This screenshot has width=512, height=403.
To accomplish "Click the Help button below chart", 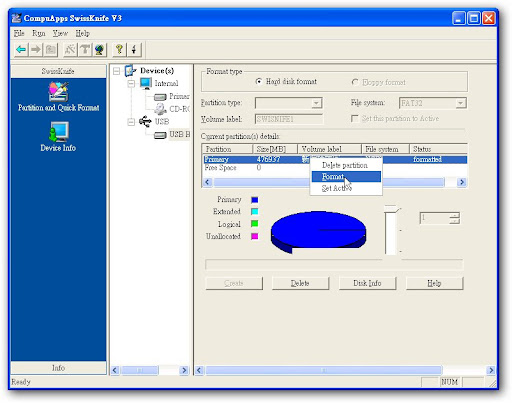I will (434, 283).
